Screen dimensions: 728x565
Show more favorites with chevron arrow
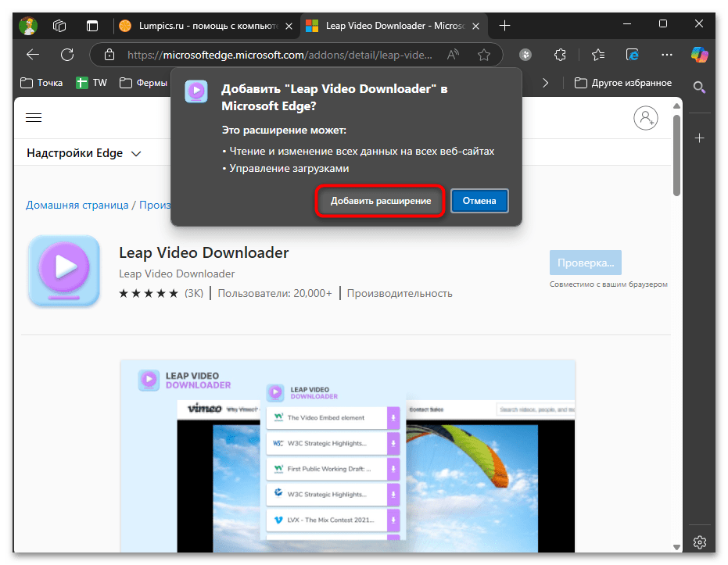(545, 83)
